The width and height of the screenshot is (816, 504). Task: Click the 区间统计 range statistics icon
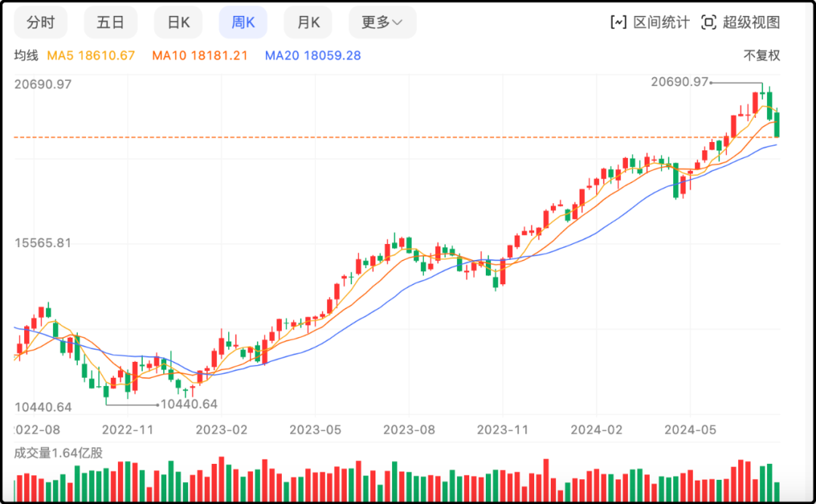tap(619, 22)
